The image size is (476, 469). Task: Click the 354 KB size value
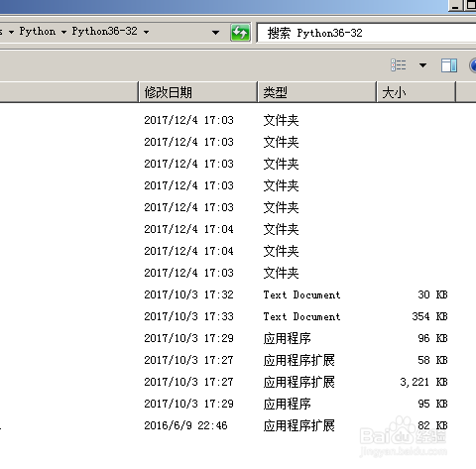(x=429, y=316)
